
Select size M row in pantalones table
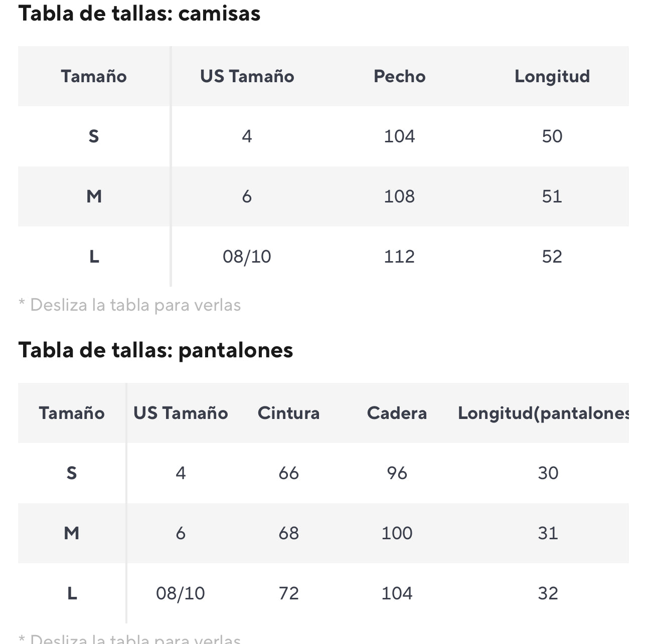pos(72,533)
